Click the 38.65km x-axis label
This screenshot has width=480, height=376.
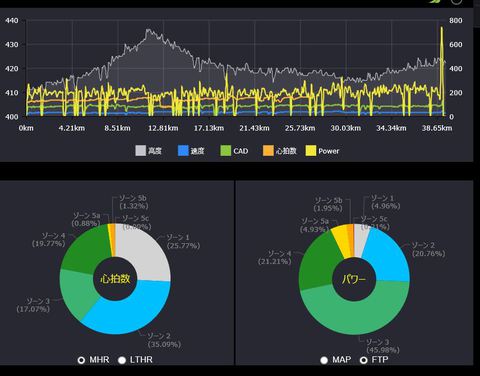(437, 128)
